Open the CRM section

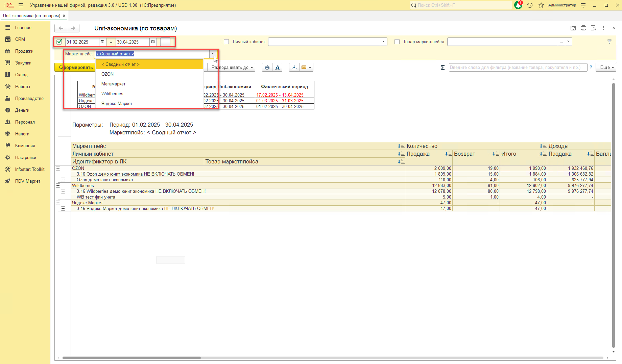click(x=20, y=39)
